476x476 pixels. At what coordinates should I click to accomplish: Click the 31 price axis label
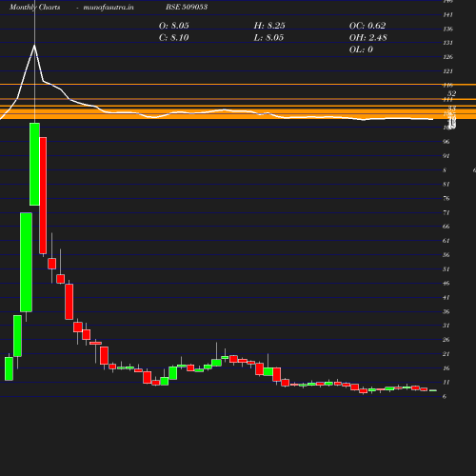click(x=446, y=326)
